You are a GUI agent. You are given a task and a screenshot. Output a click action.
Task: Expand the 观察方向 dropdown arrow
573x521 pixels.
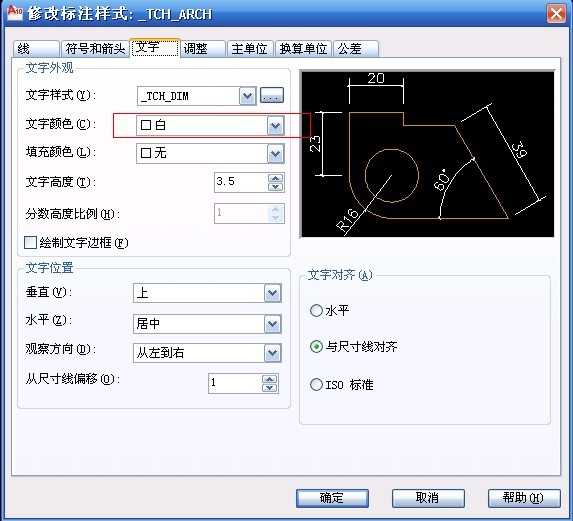click(273, 353)
